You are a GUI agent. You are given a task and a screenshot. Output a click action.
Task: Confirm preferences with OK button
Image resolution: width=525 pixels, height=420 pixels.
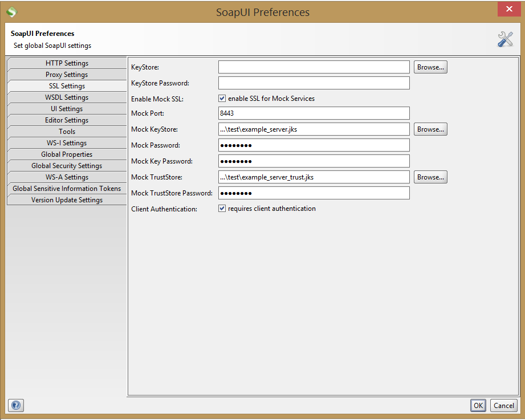(x=478, y=406)
